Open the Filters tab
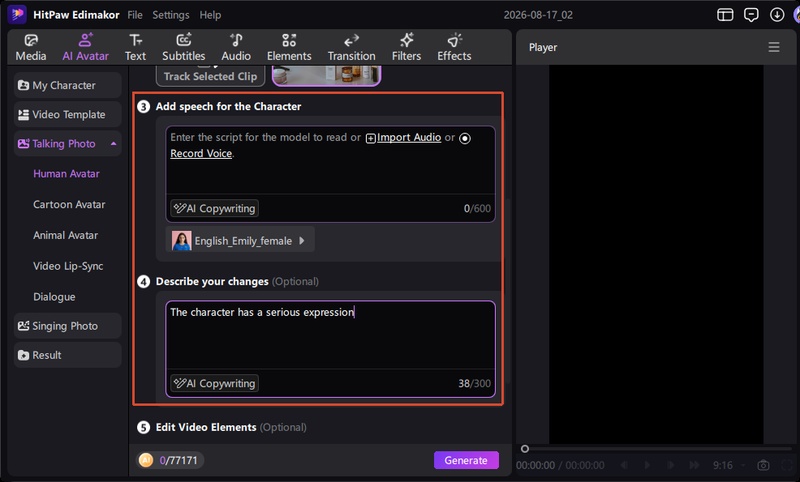Image resolution: width=800 pixels, height=482 pixels. pos(406,47)
